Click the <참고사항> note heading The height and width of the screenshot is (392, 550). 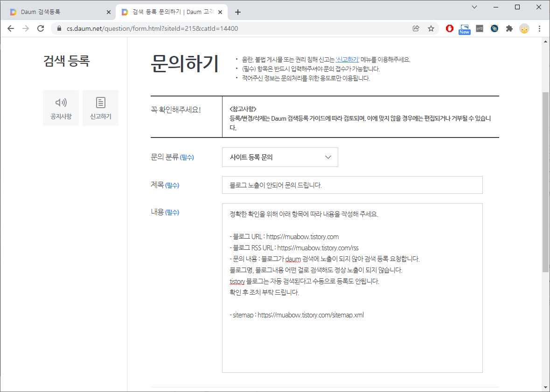[243, 109]
